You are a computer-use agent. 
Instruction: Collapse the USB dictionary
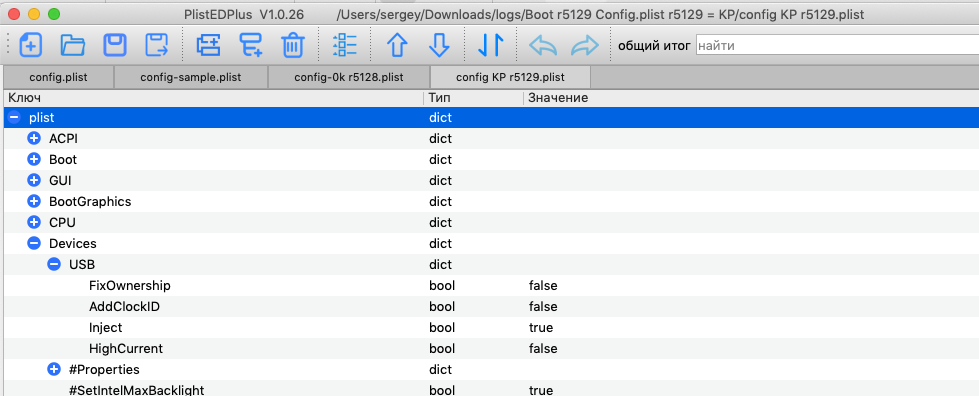[54, 265]
